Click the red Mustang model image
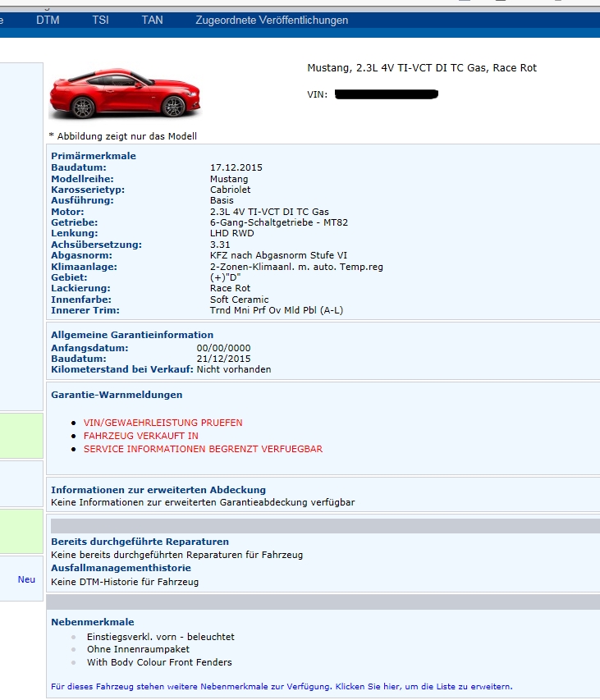The height and width of the screenshot is (700, 600). pos(125,94)
